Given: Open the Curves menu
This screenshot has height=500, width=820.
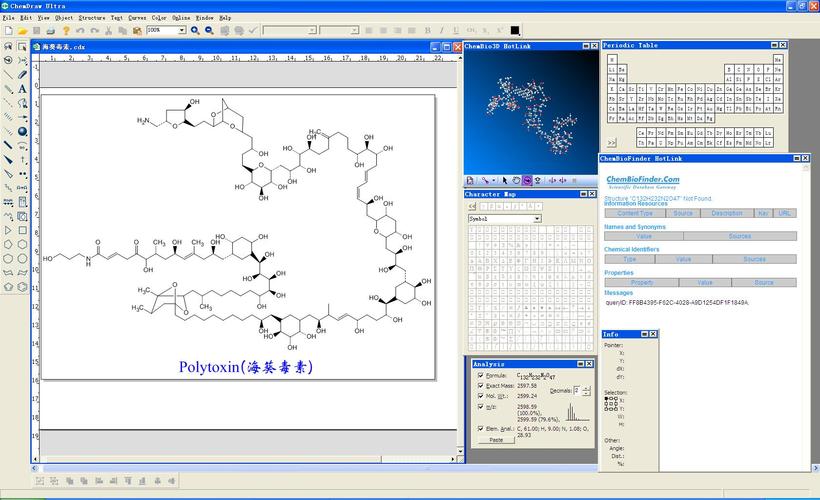Looking at the screenshot, I should pyautogui.click(x=138, y=18).
